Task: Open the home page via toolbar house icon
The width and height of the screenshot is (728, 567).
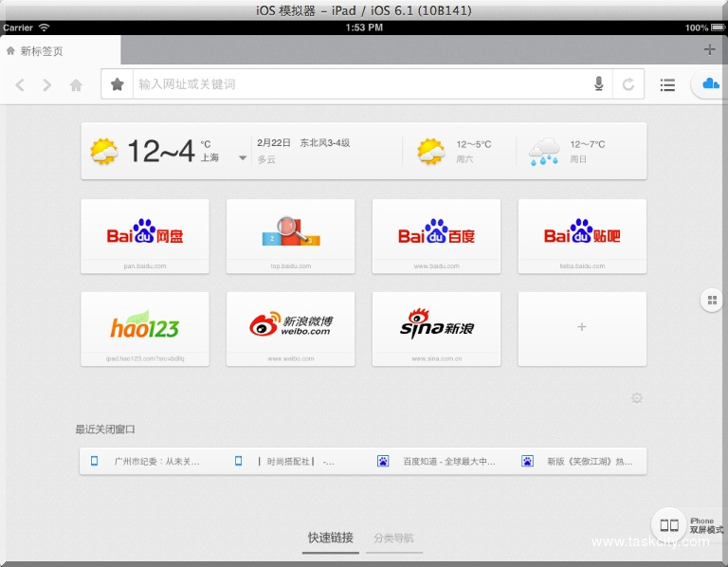Action: point(76,85)
